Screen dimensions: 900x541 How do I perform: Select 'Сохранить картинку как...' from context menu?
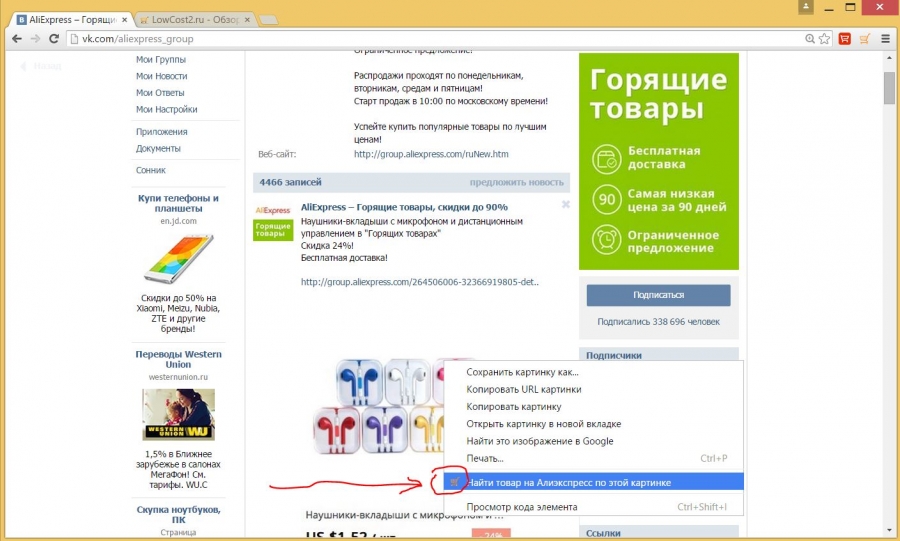click(x=522, y=372)
